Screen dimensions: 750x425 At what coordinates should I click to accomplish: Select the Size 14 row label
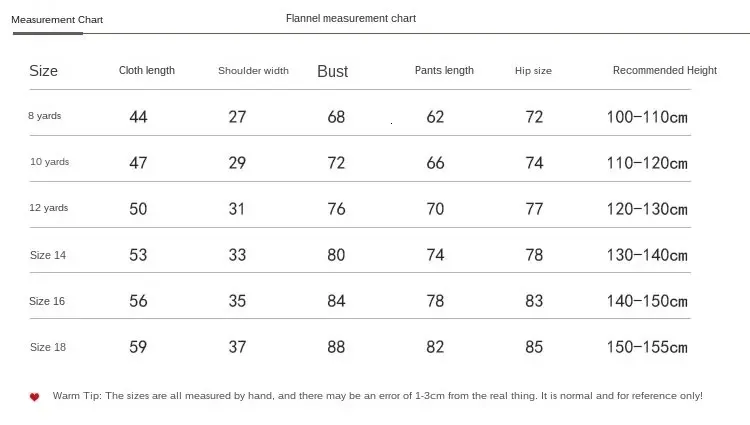point(48,255)
